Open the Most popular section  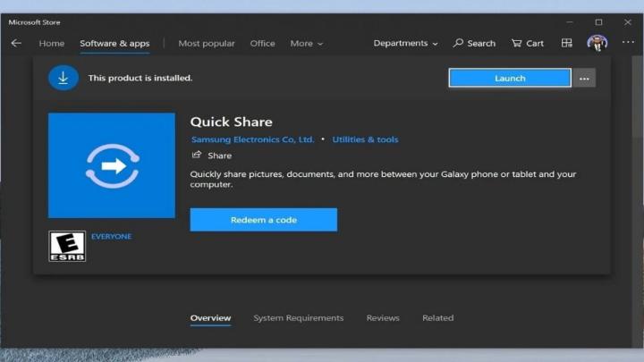click(x=207, y=43)
